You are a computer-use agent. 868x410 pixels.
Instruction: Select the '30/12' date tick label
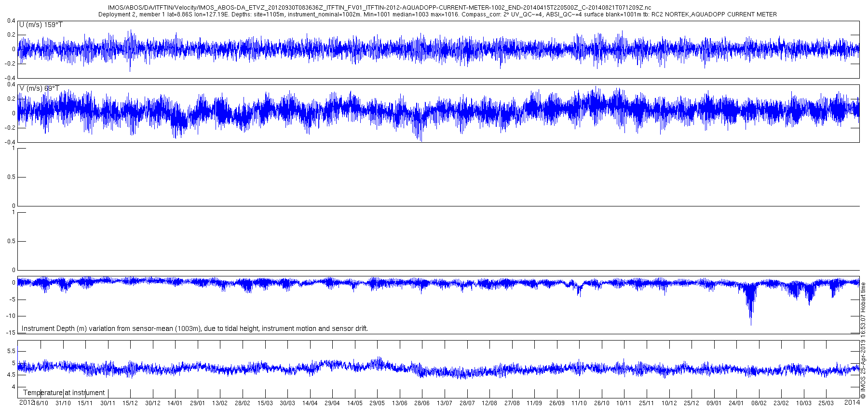[153, 403]
